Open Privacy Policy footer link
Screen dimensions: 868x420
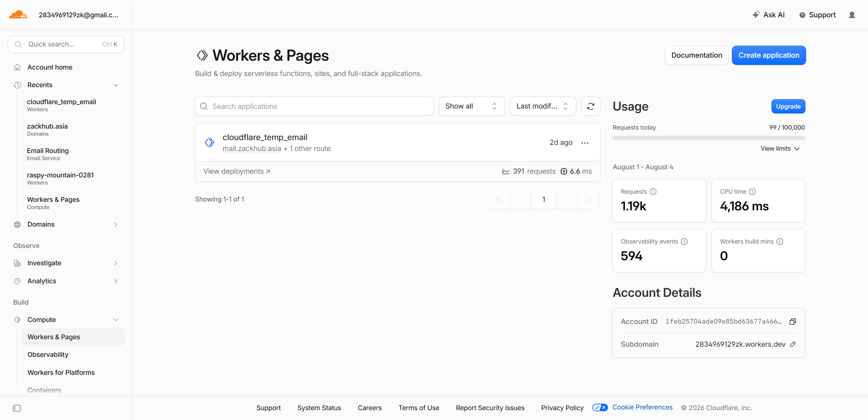tap(562, 408)
